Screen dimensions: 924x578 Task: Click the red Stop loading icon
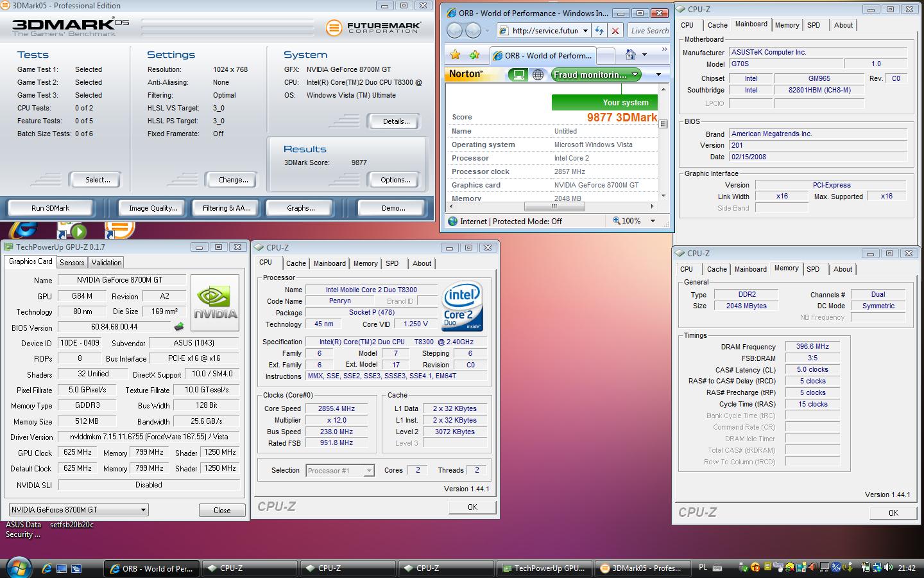(x=615, y=30)
